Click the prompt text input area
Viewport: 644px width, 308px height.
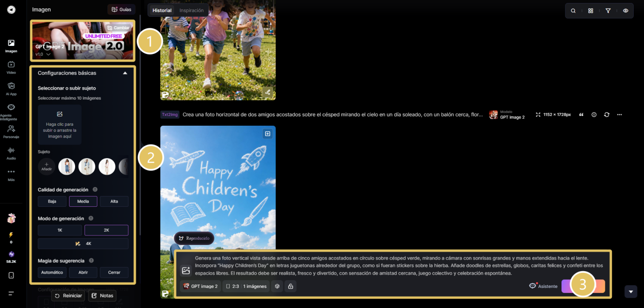tap(399, 266)
